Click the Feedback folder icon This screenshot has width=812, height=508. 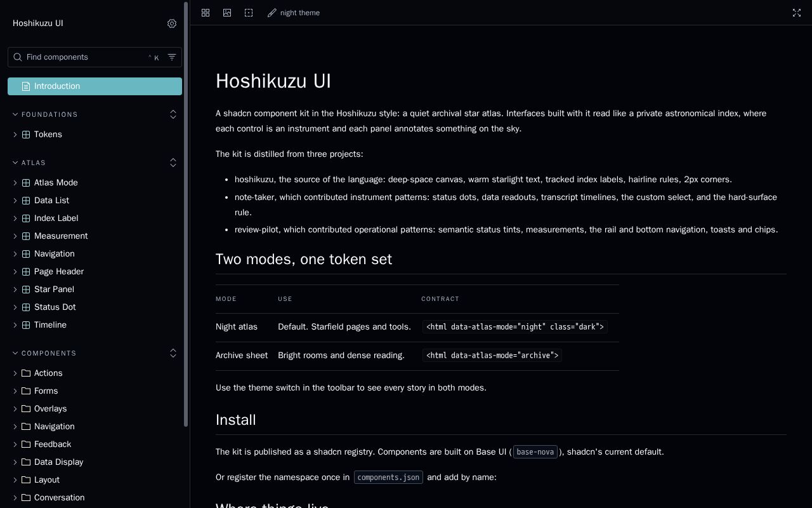(26, 444)
